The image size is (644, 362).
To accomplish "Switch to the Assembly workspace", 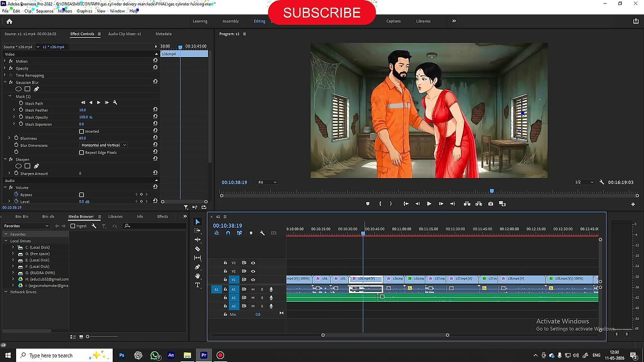I will pos(230,21).
